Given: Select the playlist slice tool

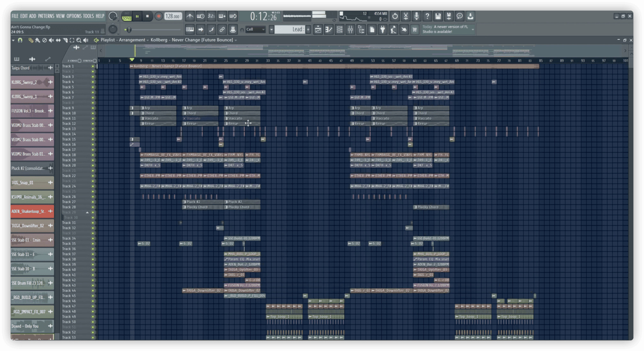Looking at the screenshot, I should coord(65,40).
